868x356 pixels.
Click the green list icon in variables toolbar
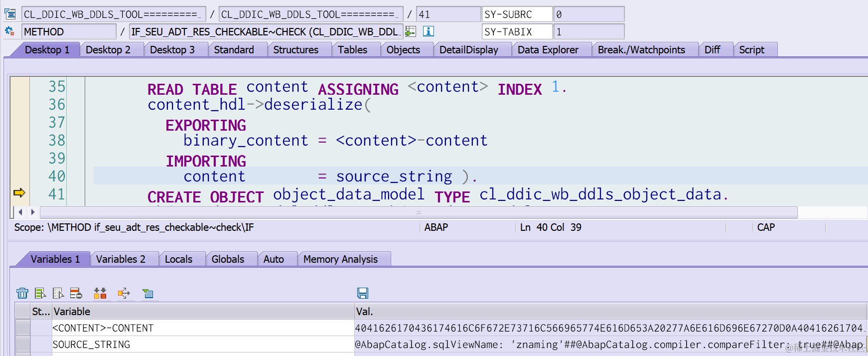pos(41,293)
